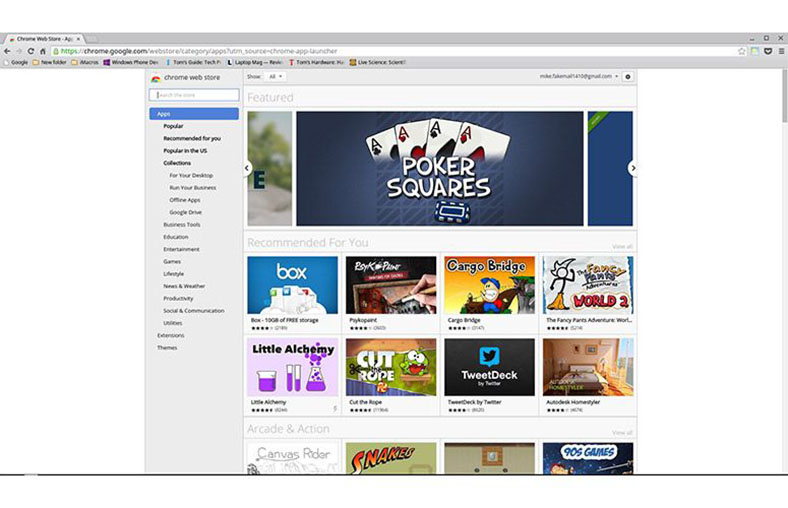Screen dimensions: 788x508
Task: Select Google Drive collection
Action: click(185, 212)
